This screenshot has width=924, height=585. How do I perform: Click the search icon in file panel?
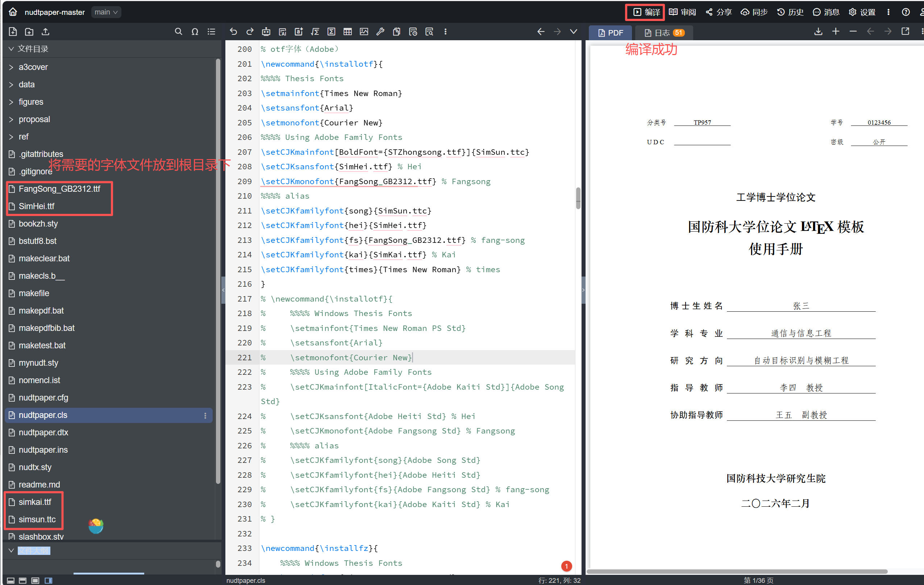[x=178, y=32]
